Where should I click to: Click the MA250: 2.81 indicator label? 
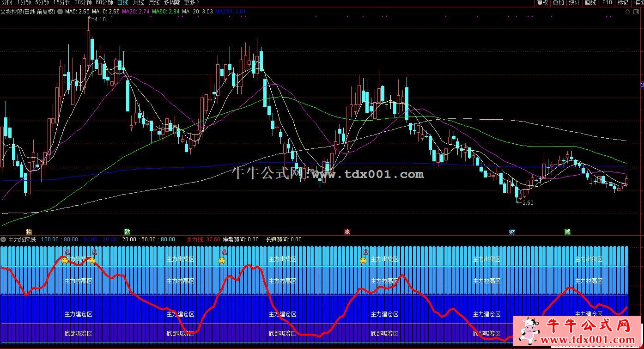click(231, 12)
